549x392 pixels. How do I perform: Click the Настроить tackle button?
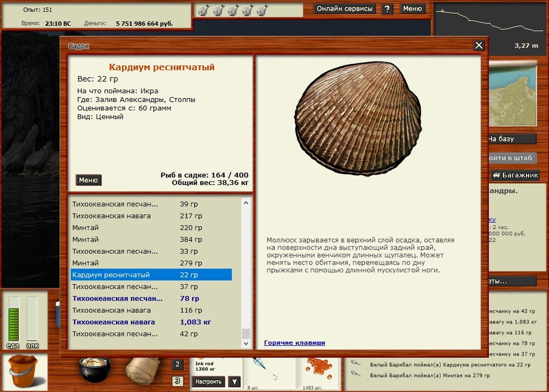point(209,382)
